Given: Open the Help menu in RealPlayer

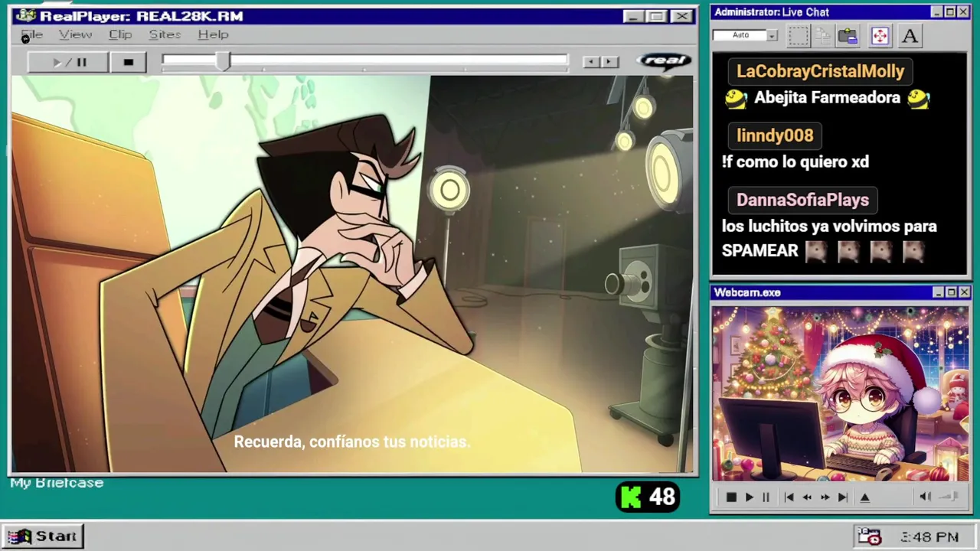Looking at the screenshot, I should point(213,34).
